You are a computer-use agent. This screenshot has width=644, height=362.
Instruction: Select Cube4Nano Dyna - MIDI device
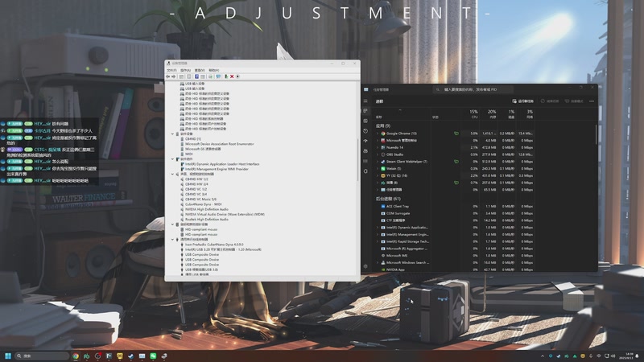[204, 204]
